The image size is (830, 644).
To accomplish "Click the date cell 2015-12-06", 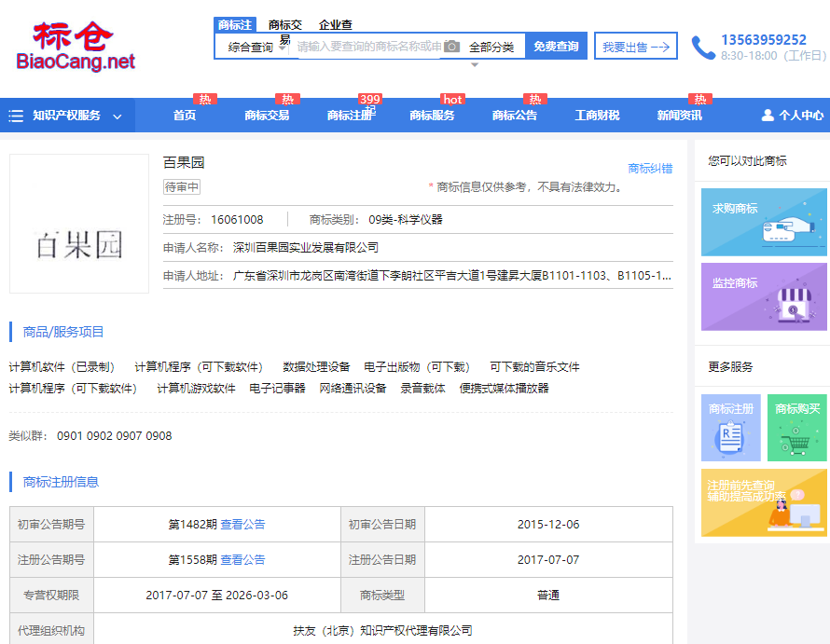I will point(548,525).
